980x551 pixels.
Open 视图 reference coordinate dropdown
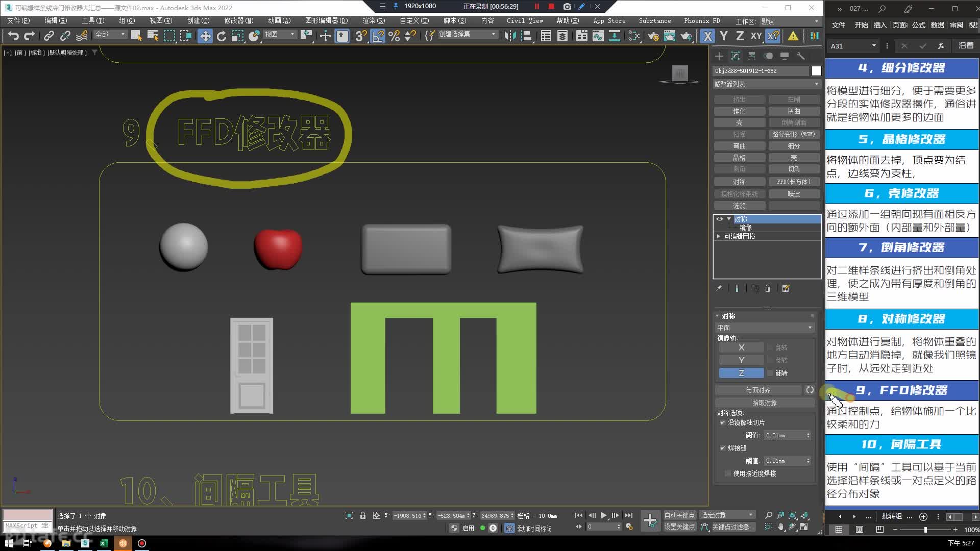(280, 34)
